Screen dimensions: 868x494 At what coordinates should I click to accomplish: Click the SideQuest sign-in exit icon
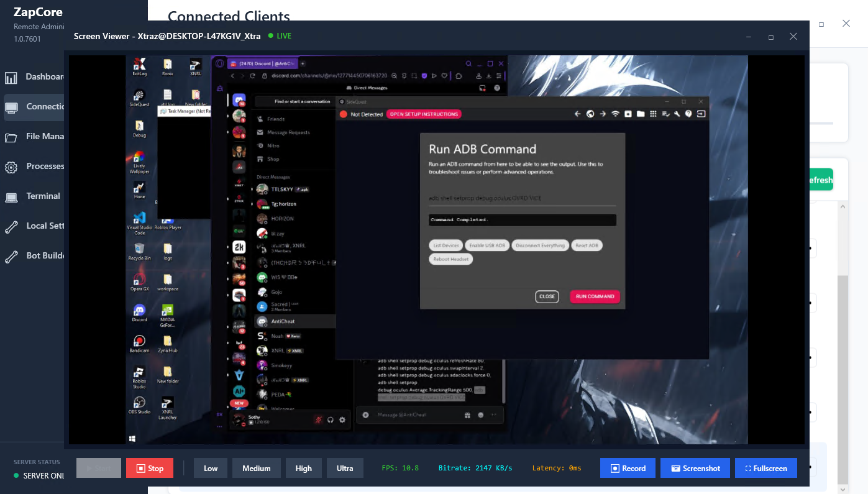(701, 114)
